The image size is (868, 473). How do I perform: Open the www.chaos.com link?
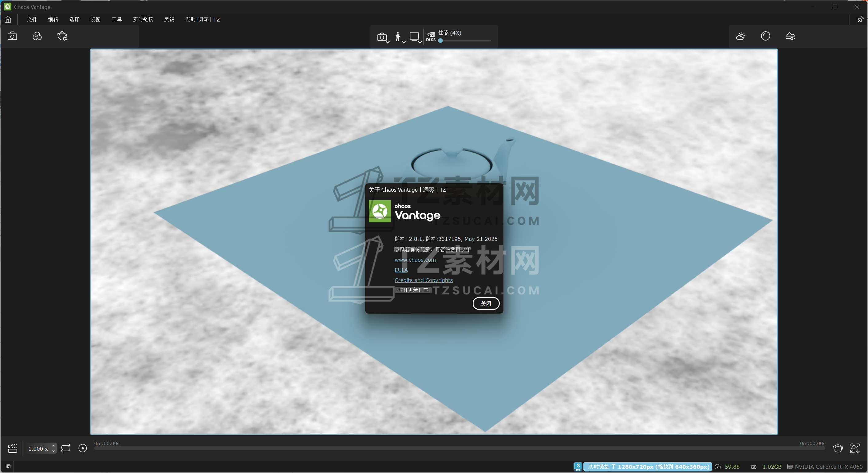415,260
